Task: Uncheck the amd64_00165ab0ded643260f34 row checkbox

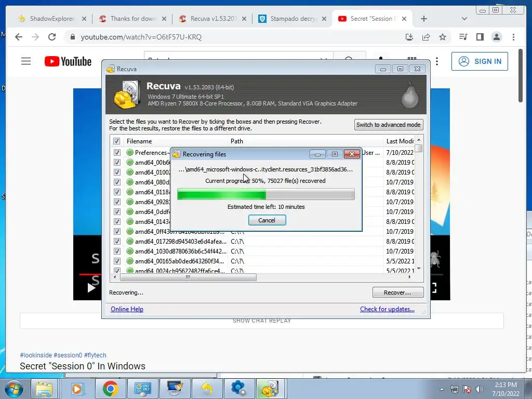Action: [117, 261]
